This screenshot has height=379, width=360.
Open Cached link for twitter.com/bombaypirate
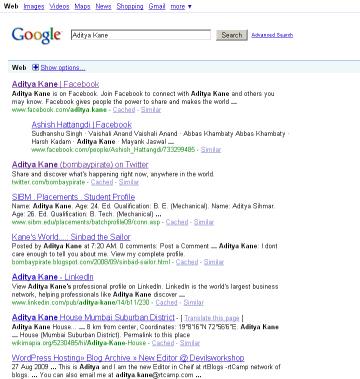point(102,182)
